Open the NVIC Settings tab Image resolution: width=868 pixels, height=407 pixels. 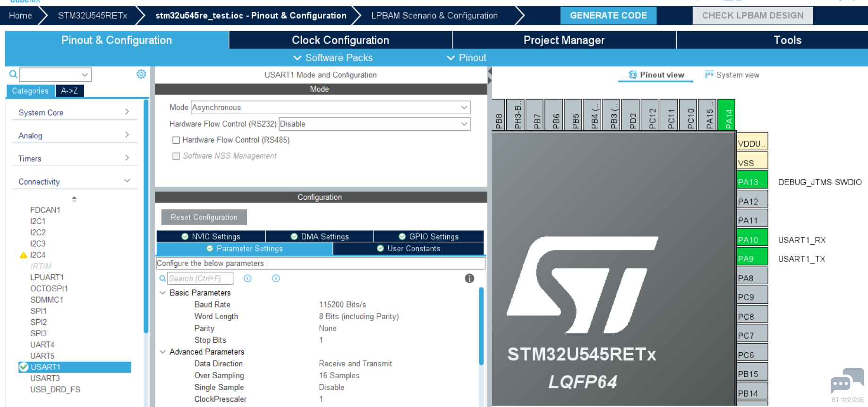click(211, 237)
